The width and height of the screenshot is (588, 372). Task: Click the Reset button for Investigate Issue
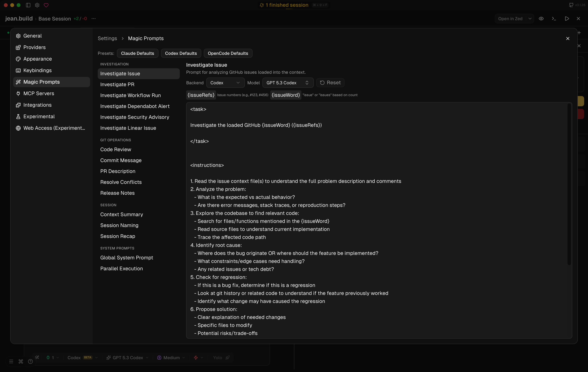(330, 83)
